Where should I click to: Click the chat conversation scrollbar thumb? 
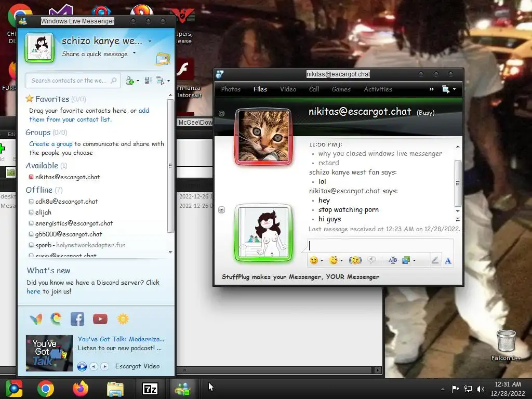(458, 183)
